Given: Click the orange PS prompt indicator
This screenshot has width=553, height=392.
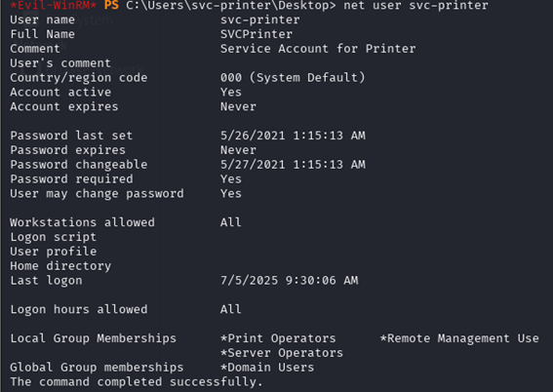Looking at the screenshot, I should click(111, 5).
